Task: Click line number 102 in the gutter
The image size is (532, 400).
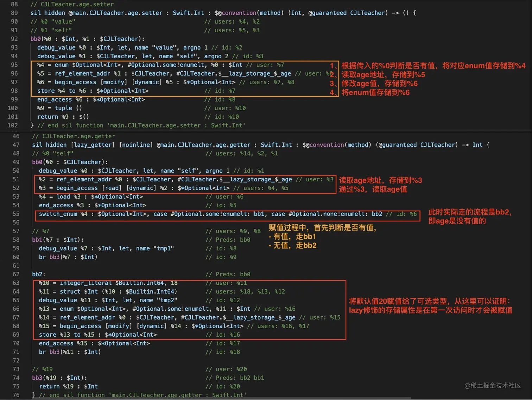Action: [x=13, y=125]
